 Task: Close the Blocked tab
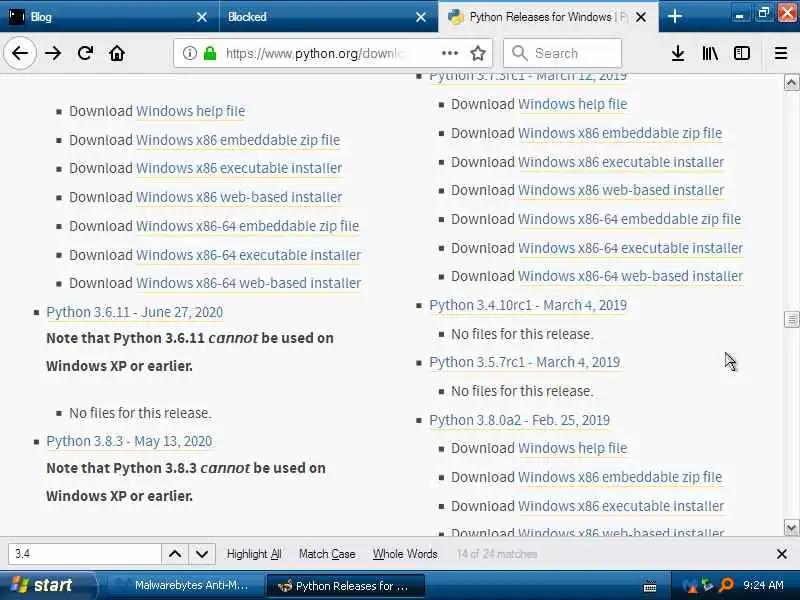(x=421, y=17)
